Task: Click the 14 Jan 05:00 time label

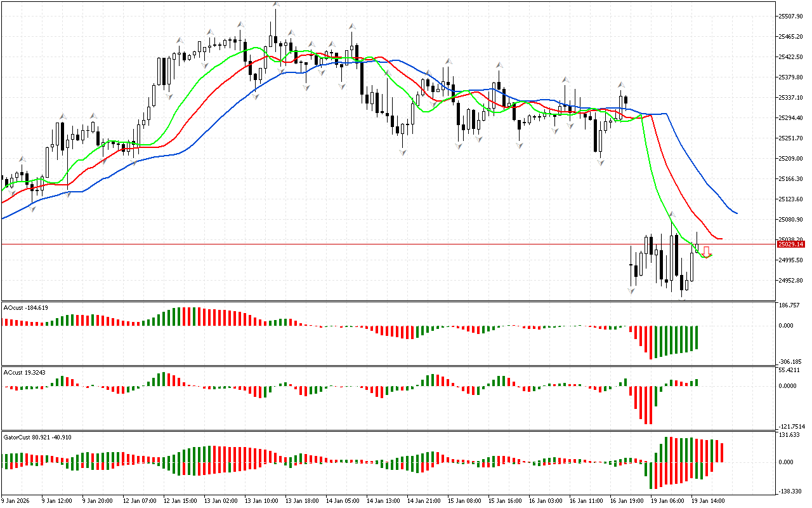Action: [343, 500]
